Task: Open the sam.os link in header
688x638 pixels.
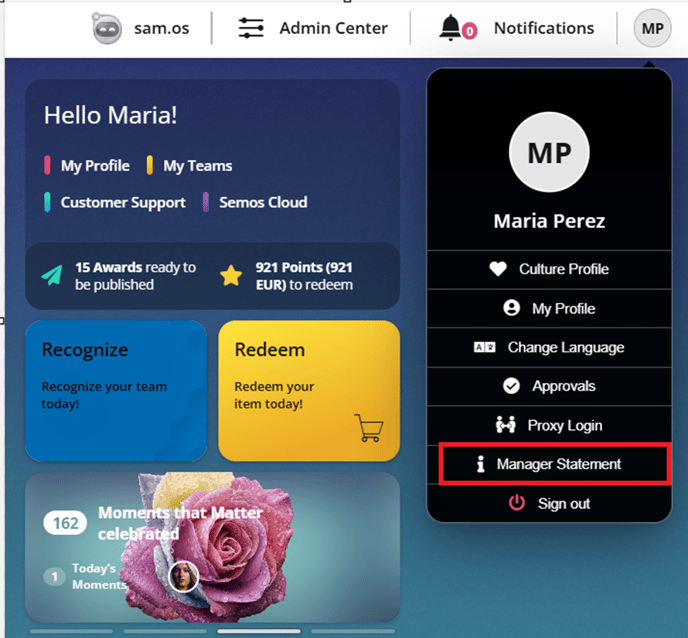Action: pyautogui.click(x=161, y=28)
